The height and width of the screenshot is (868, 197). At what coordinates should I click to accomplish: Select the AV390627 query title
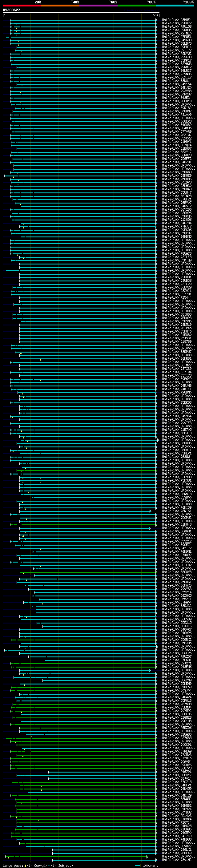(x=11, y=10)
